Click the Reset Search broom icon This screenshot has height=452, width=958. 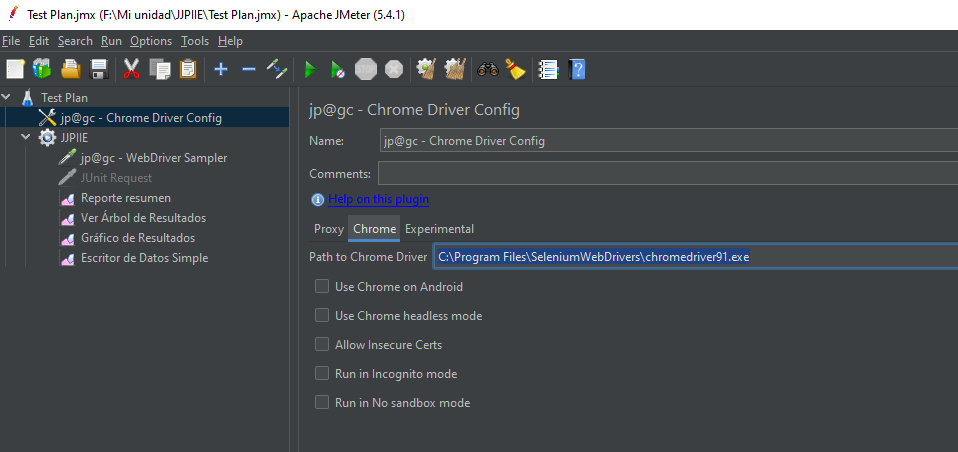(x=516, y=69)
